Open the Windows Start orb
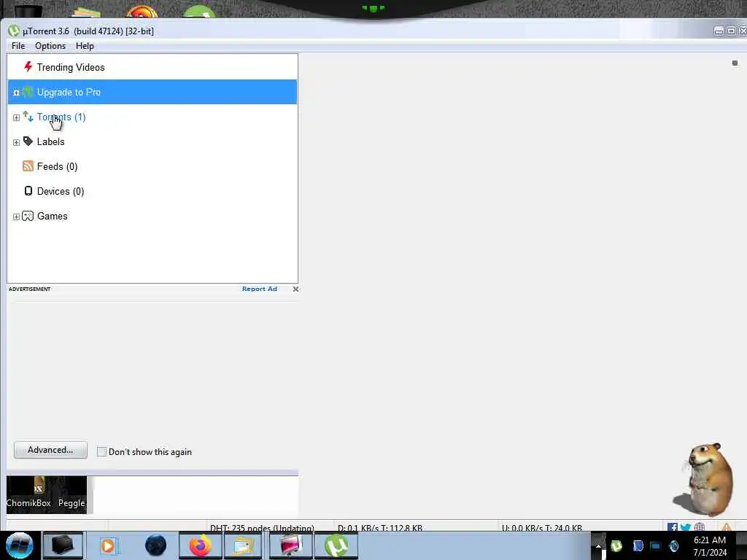The image size is (747, 560). tap(20, 545)
